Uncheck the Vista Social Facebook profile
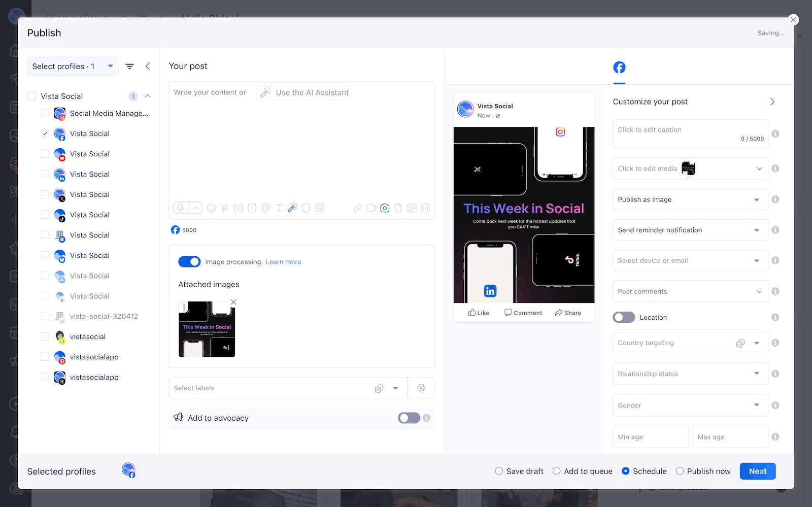The height and width of the screenshot is (507, 812). pyautogui.click(x=45, y=133)
